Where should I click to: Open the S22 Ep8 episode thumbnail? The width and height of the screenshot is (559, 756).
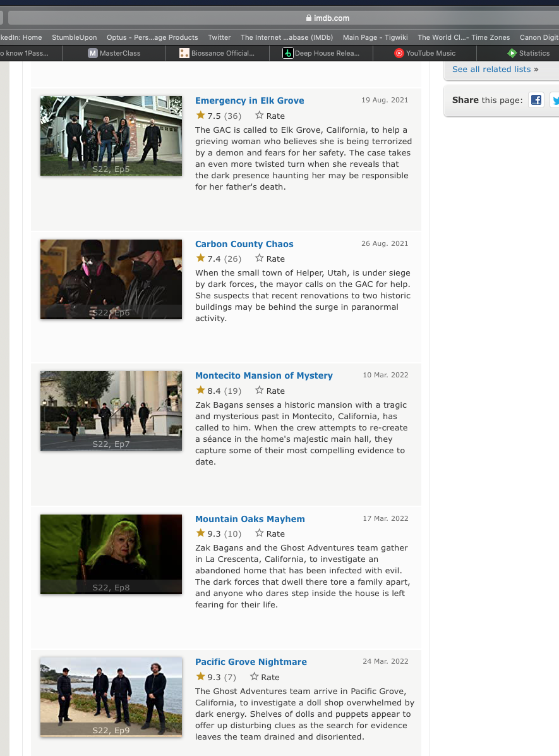click(x=111, y=554)
